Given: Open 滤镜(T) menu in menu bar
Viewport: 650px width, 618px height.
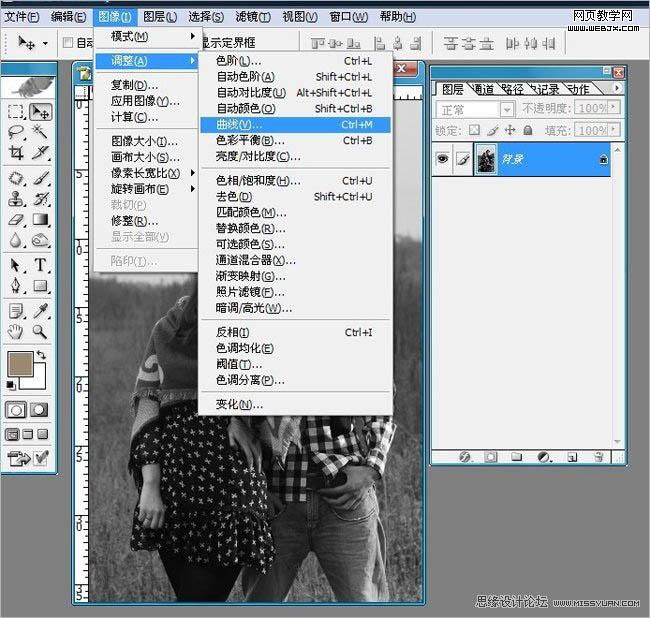Looking at the screenshot, I should [253, 17].
